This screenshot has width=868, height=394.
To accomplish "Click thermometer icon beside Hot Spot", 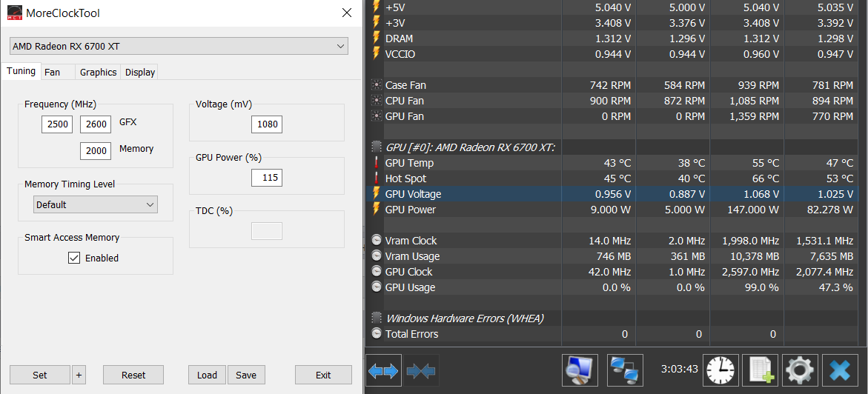I will pyautogui.click(x=377, y=178).
